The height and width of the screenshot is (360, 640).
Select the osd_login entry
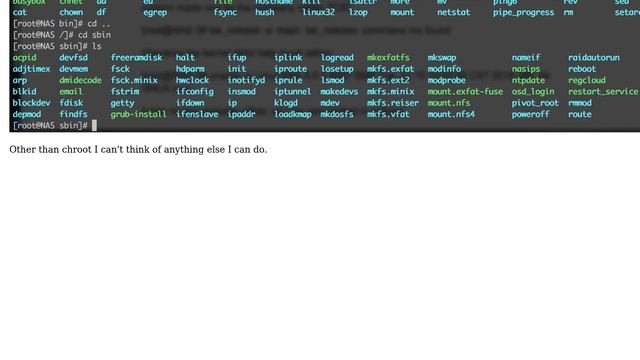point(533,92)
